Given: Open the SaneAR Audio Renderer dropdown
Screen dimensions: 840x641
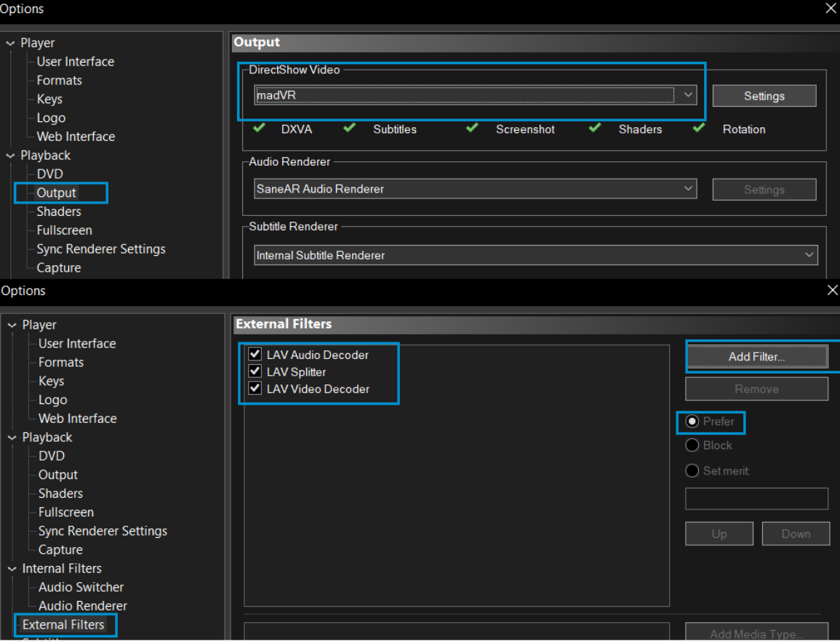Looking at the screenshot, I should coord(688,189).
